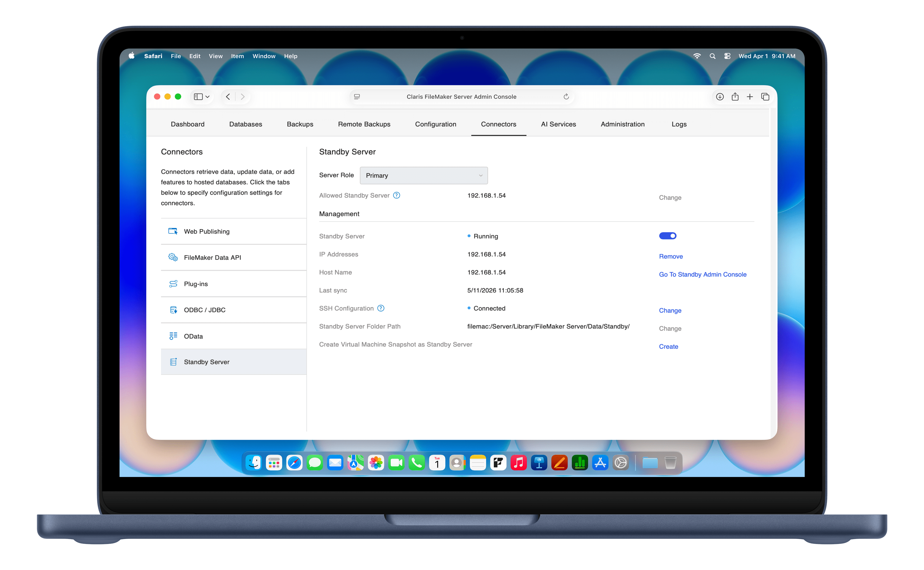Screen dimensions: 924x570
Task: Open Finder from the Dock
Action: [x=253, y=462]
